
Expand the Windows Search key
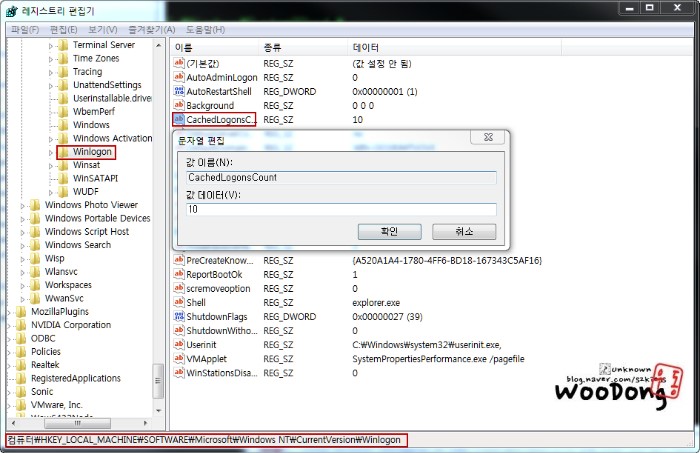click(x=22, y=245)
